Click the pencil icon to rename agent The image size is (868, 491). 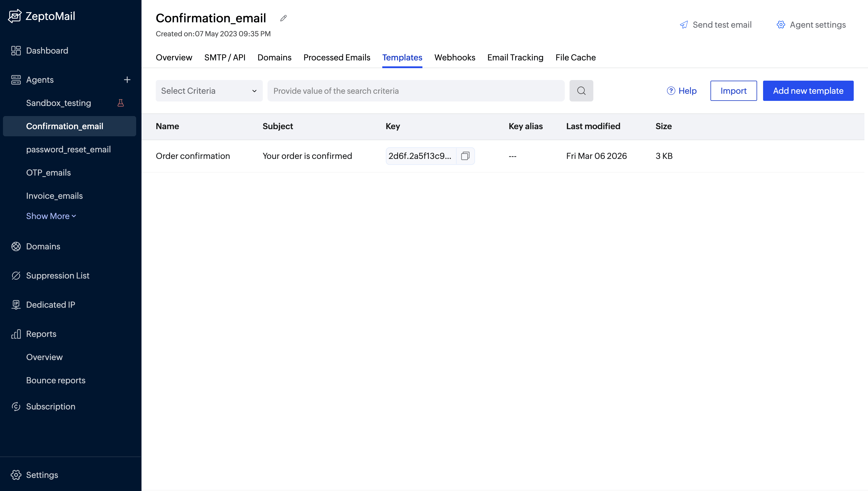[283, 18]
